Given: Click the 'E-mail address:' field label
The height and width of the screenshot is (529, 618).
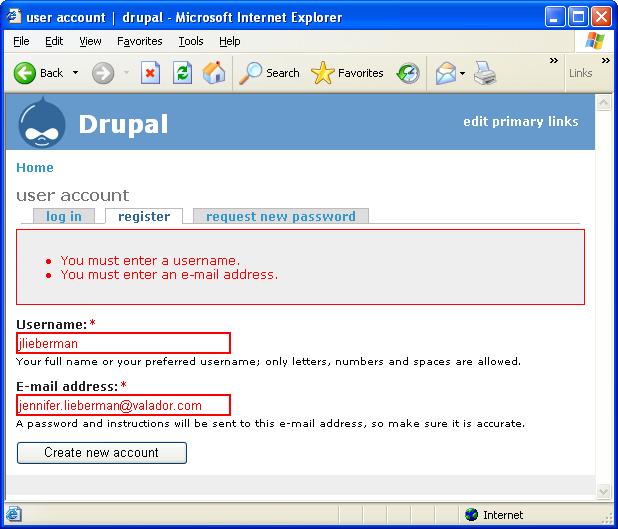Looking at the screenshot, I should point(67,386).
